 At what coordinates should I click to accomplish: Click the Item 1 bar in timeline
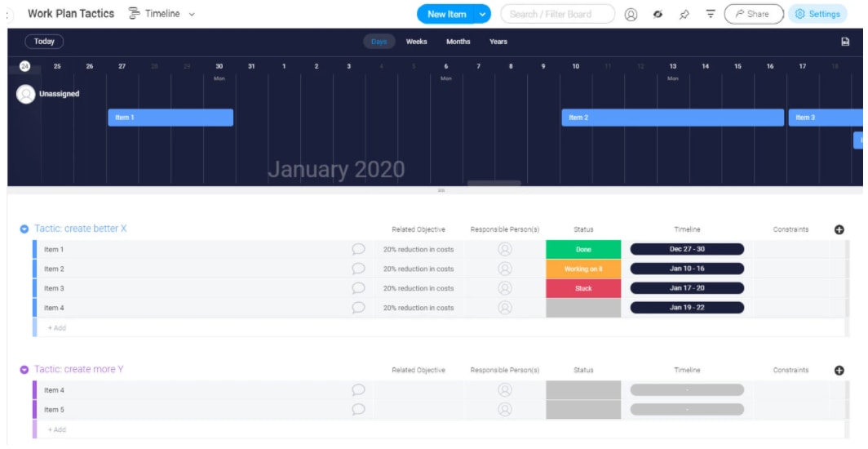170,118
